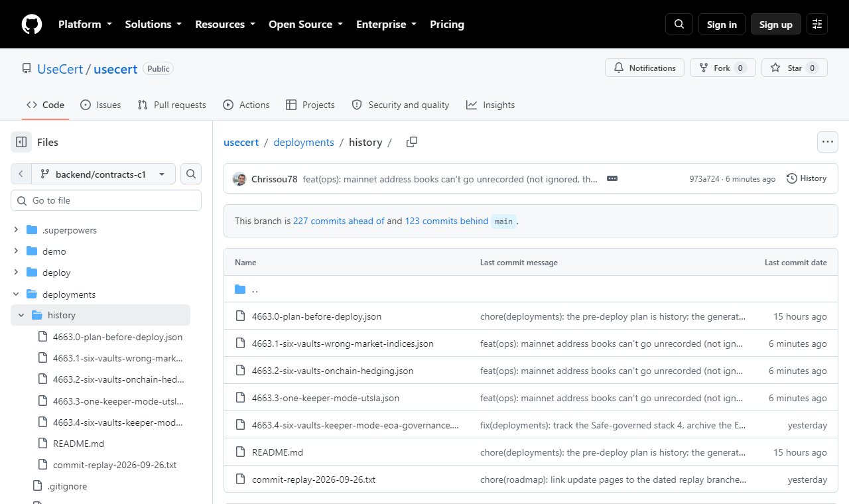Image resolution: width=849 pixels, height=504 pixels.
Task: Click the '227 commits ahead of' link
Action: click(339, 221)
